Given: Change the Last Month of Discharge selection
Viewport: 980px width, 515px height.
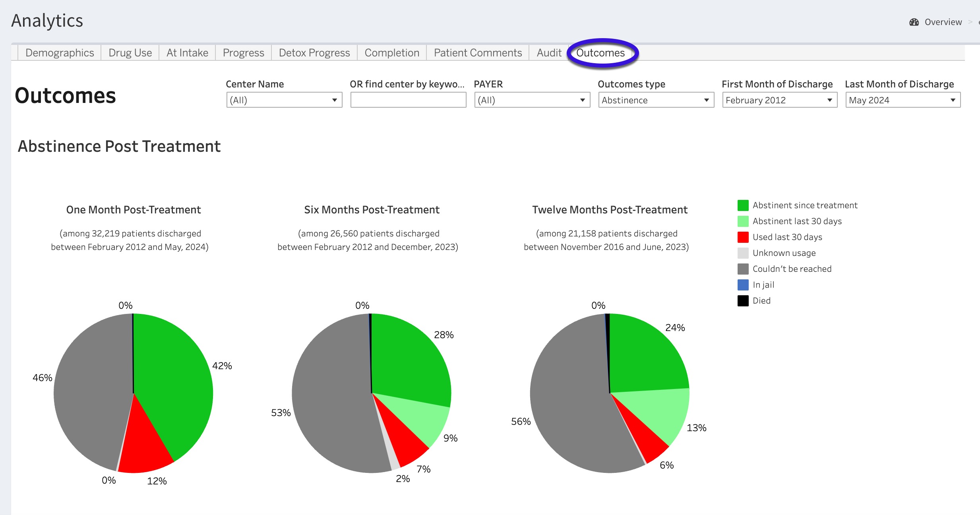Looking at the screenshot, I should point(903,100).
